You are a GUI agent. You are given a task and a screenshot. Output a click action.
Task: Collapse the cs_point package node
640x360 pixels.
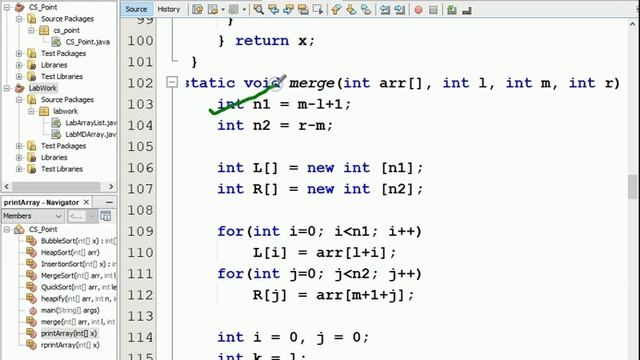point(31,30)
